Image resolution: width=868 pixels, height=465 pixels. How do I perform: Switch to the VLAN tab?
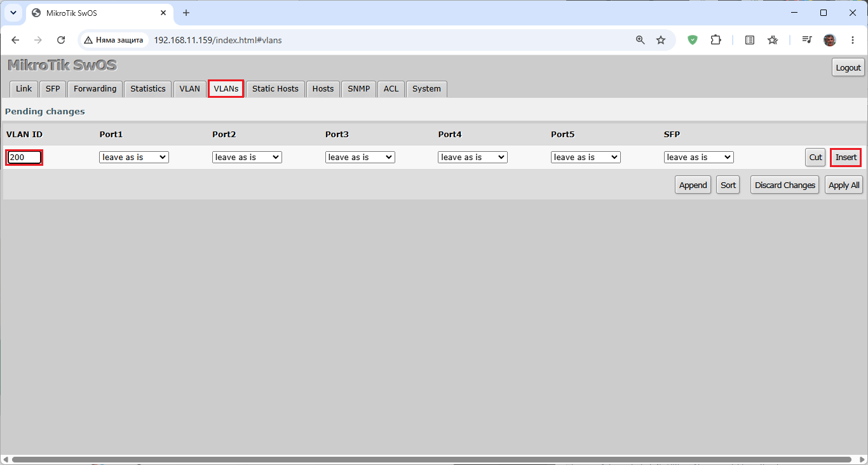190,89
